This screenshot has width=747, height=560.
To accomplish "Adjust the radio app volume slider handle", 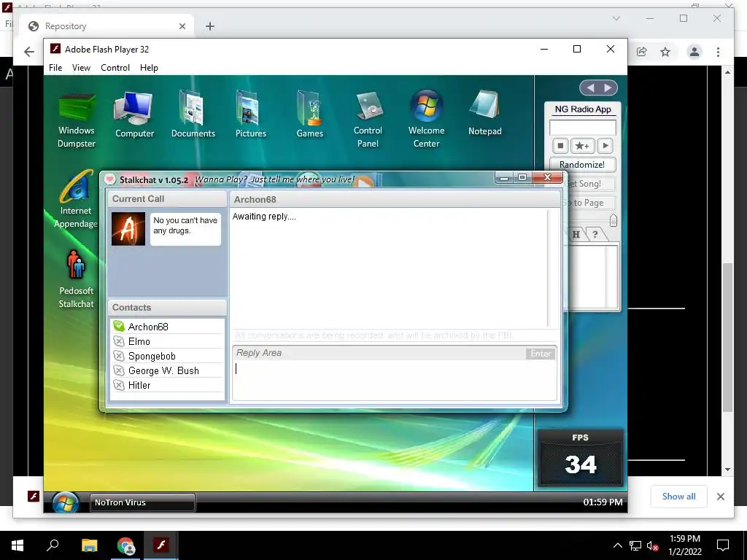I will pos(613,220).
